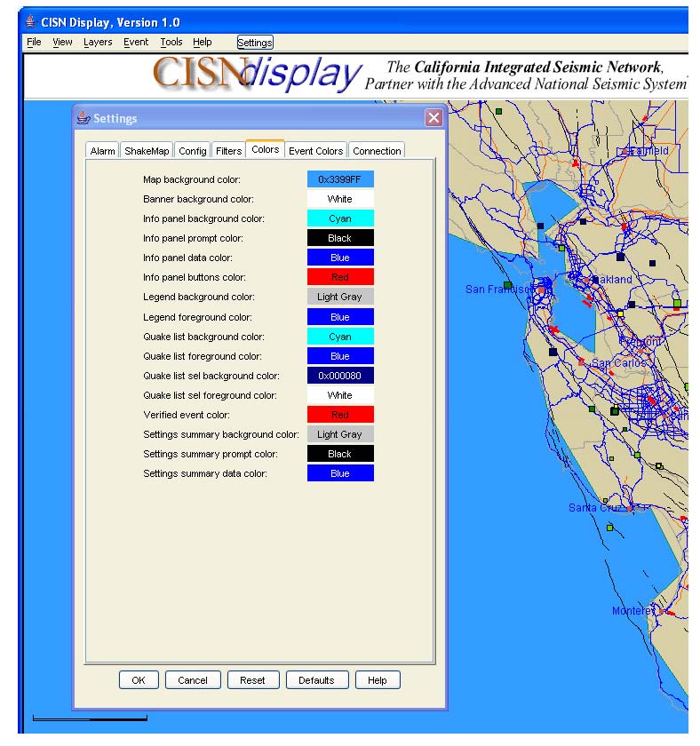Open the File menu

click(34, 42)
